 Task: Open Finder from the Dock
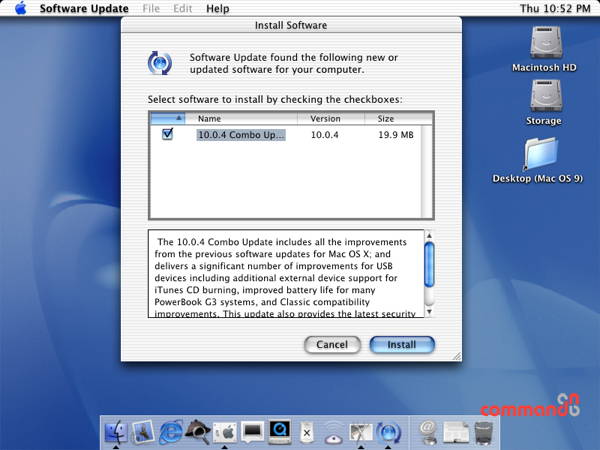[x=116, y=432]
